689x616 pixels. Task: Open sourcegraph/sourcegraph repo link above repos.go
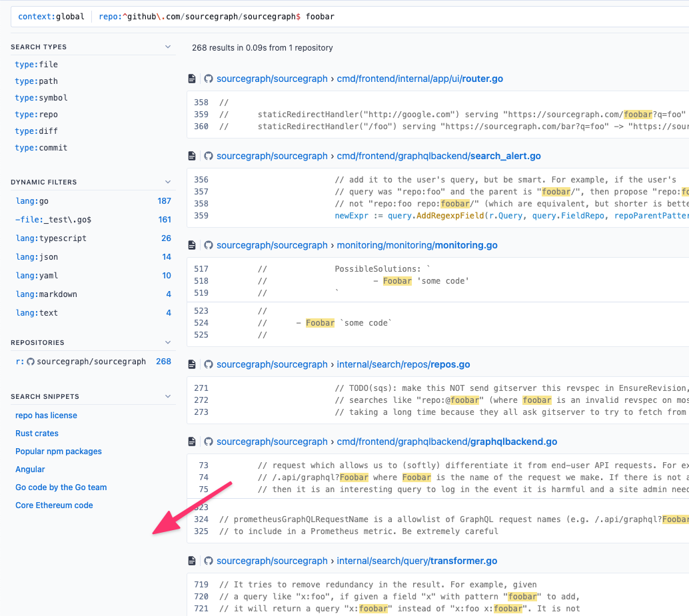(272, 364)
